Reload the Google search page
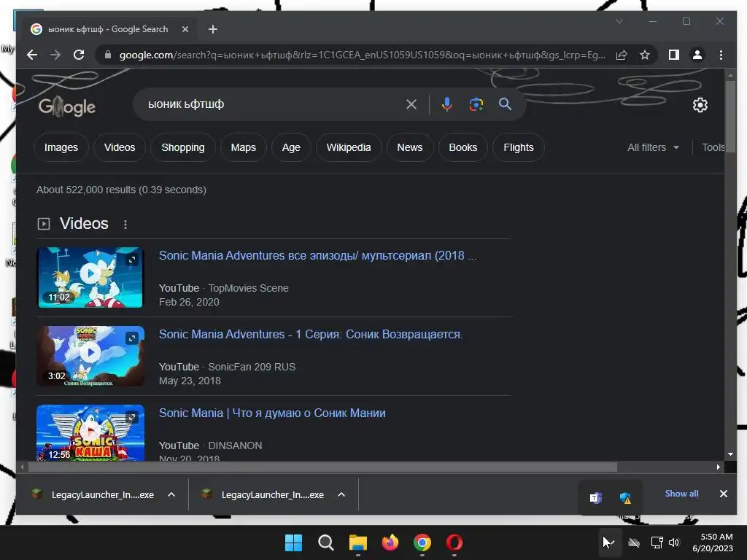The width and height of the screenshot is (747, 560). point(79,55)
